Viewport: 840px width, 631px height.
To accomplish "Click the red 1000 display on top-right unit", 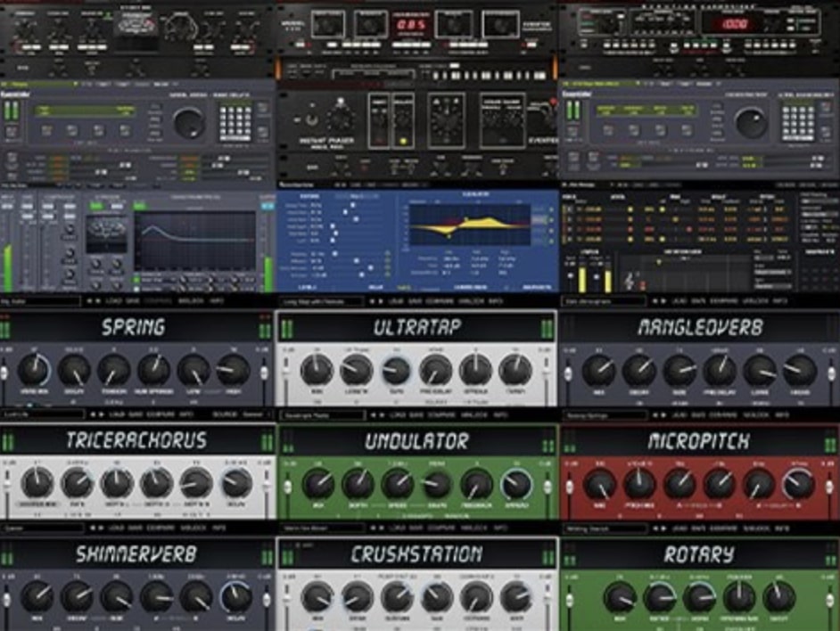I will pyautogui.click(x=734, y=24).
